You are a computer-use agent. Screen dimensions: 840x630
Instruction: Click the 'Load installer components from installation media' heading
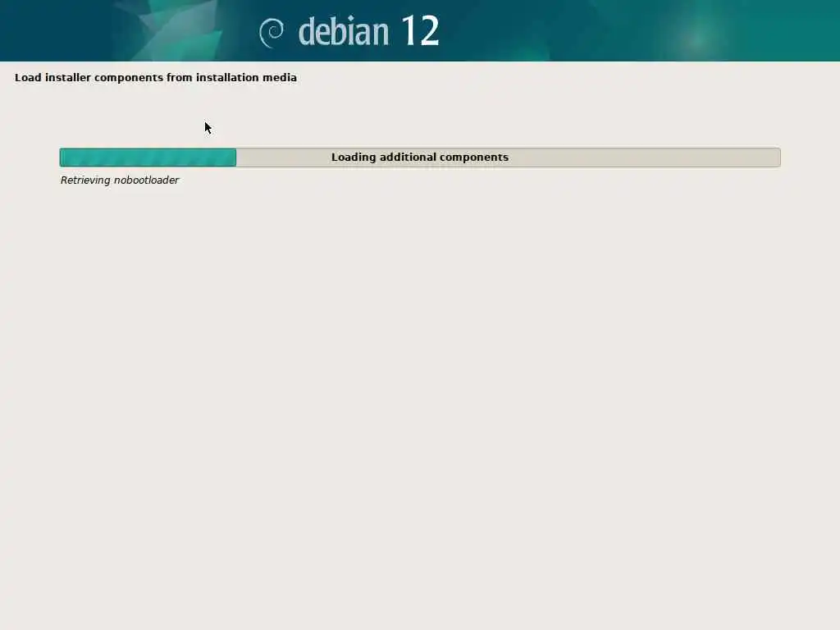point(156,78)
